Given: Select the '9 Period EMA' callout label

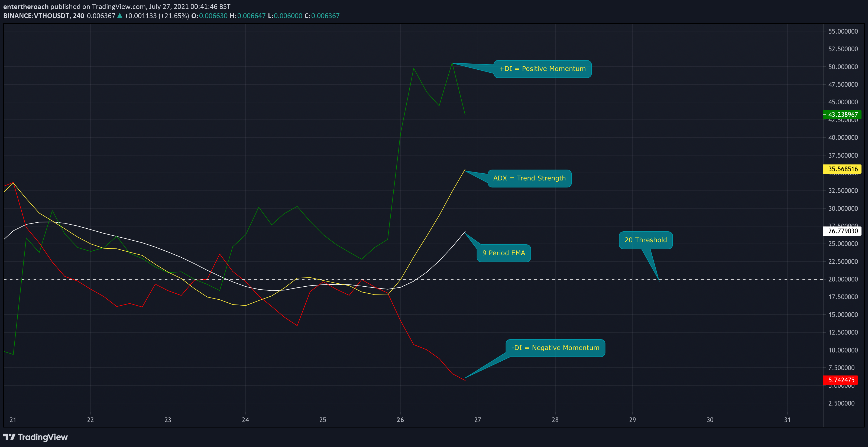Looking at the screenshot, I should (x=504, y=253).
